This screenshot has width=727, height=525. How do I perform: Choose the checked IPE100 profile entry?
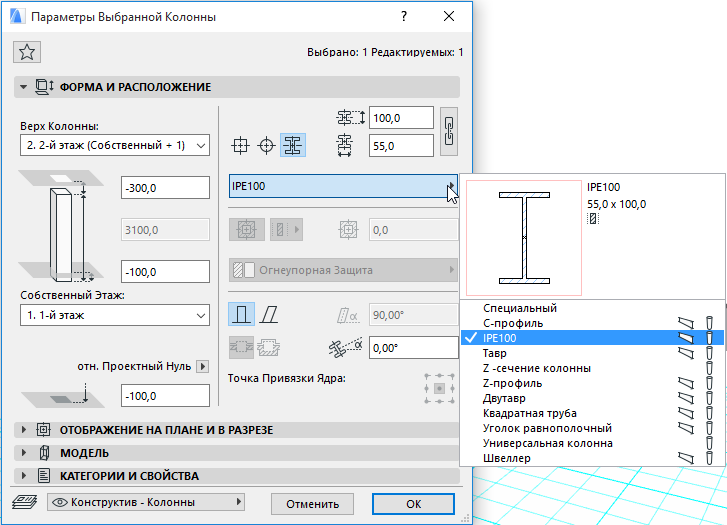[x=592, y=338]
